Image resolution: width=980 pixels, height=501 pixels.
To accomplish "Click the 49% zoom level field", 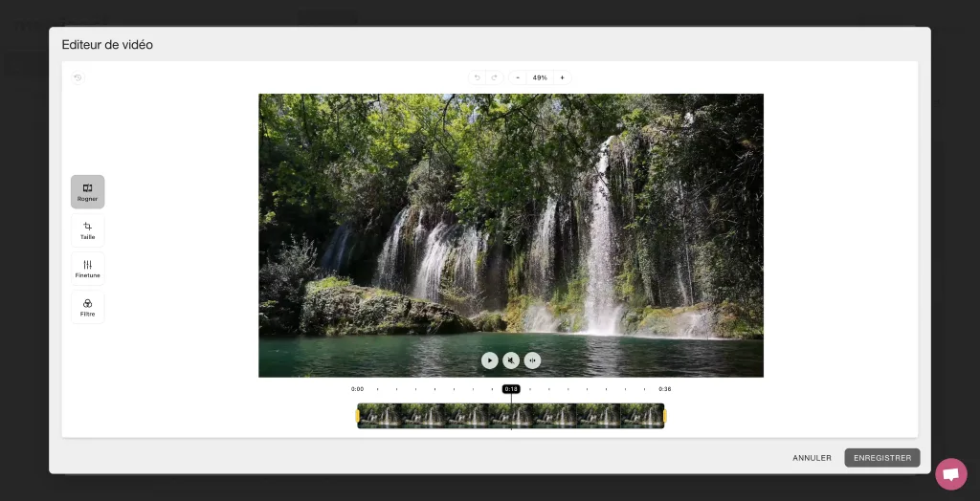I will 540,77.
